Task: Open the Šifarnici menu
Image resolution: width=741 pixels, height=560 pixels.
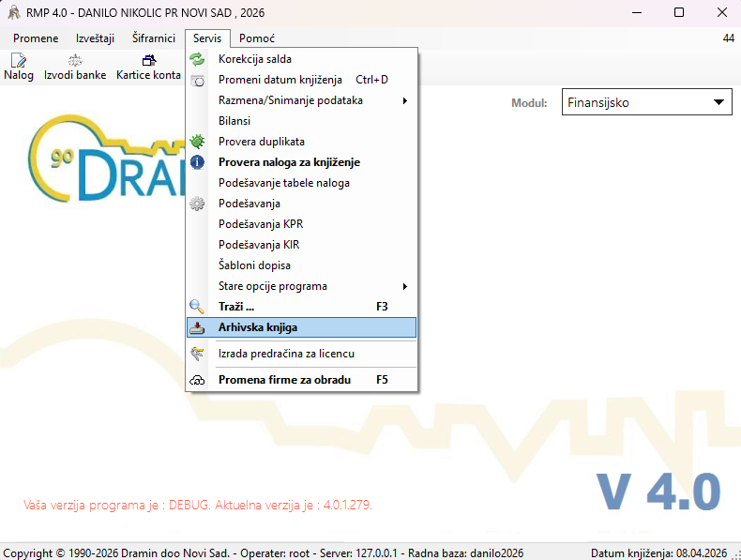Action: click(x=154, y=38)
